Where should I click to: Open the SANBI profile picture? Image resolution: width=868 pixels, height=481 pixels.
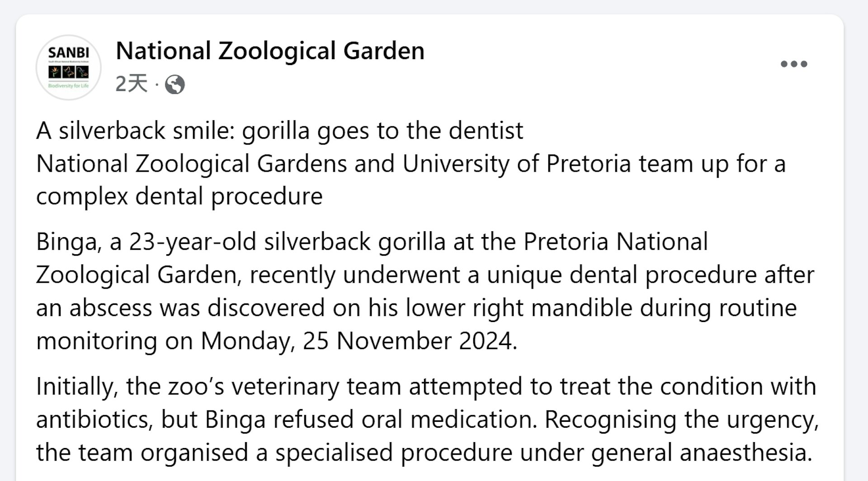pos(69,67)
